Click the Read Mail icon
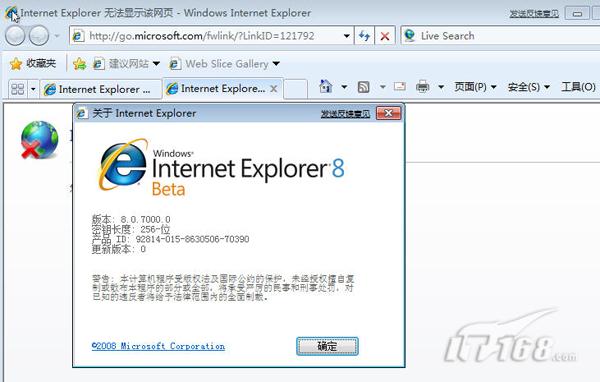Image resolution: width=600 pixels, height=382 pixels. [x=400, y=87]
